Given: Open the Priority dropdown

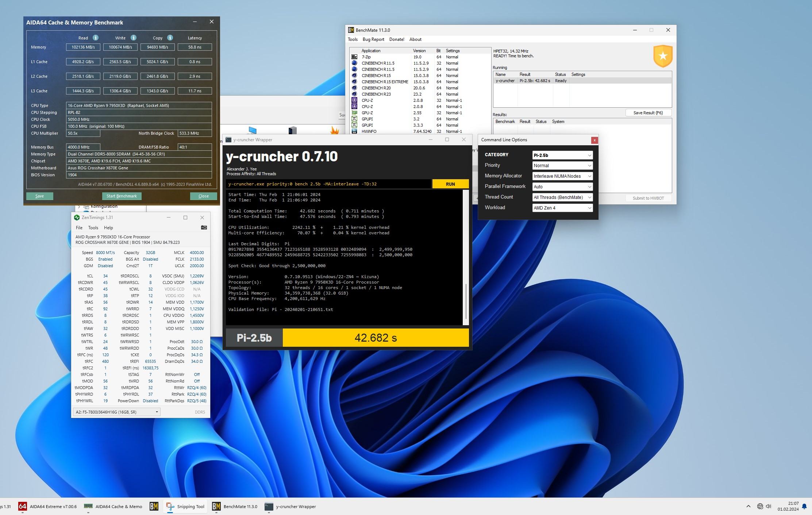Looking at the screenshot, I should coord(562,165).
